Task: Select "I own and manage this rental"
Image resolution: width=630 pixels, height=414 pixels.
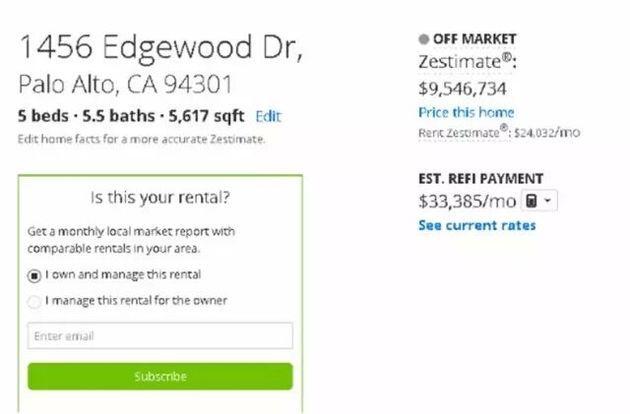Action: (35, 275)
